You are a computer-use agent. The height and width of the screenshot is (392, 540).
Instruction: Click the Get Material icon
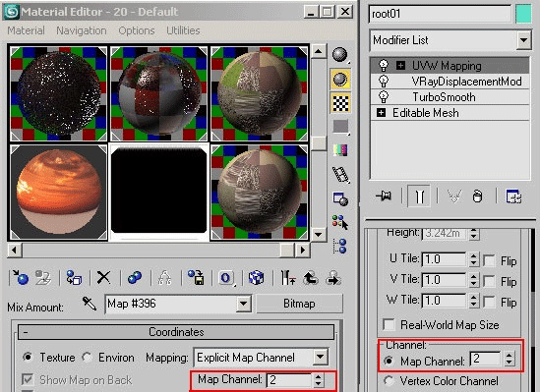click(20, 277)
